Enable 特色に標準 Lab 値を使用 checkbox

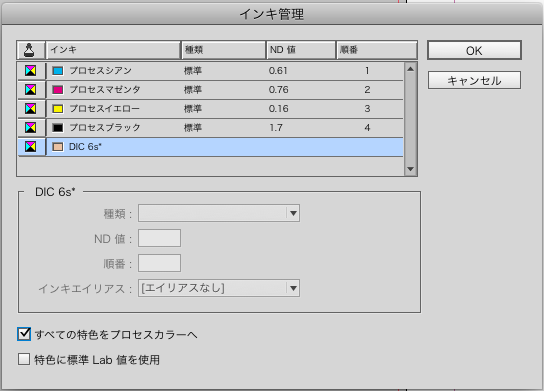tap(24, 359)
